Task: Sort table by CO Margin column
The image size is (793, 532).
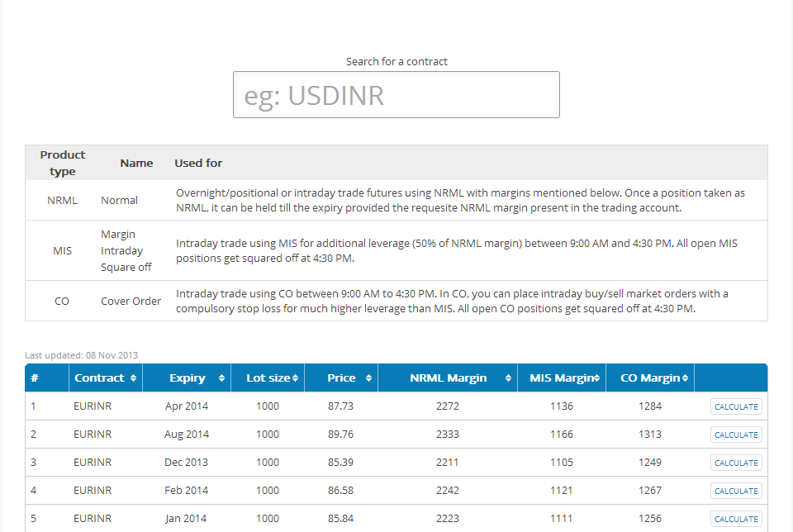Action: [650, 378]
